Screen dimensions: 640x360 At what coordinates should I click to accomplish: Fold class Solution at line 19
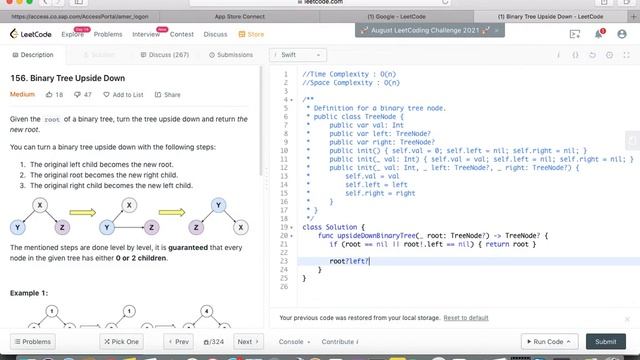(x=291, y=227)
